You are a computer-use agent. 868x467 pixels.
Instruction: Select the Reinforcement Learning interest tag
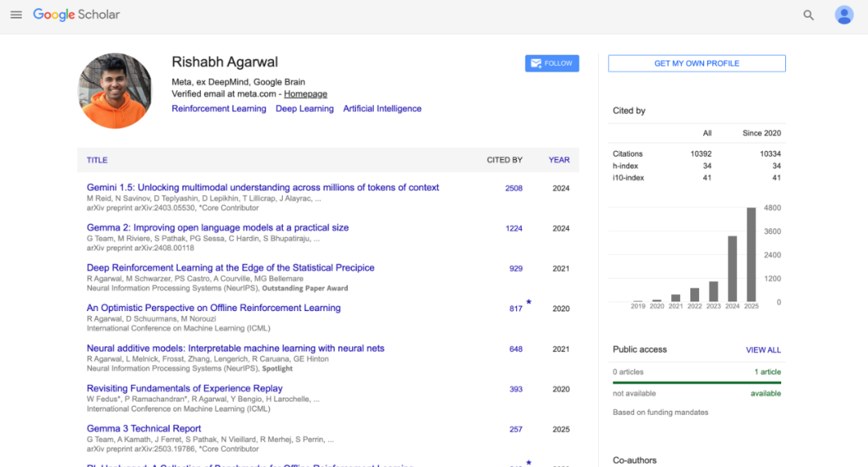coord(219,109)
